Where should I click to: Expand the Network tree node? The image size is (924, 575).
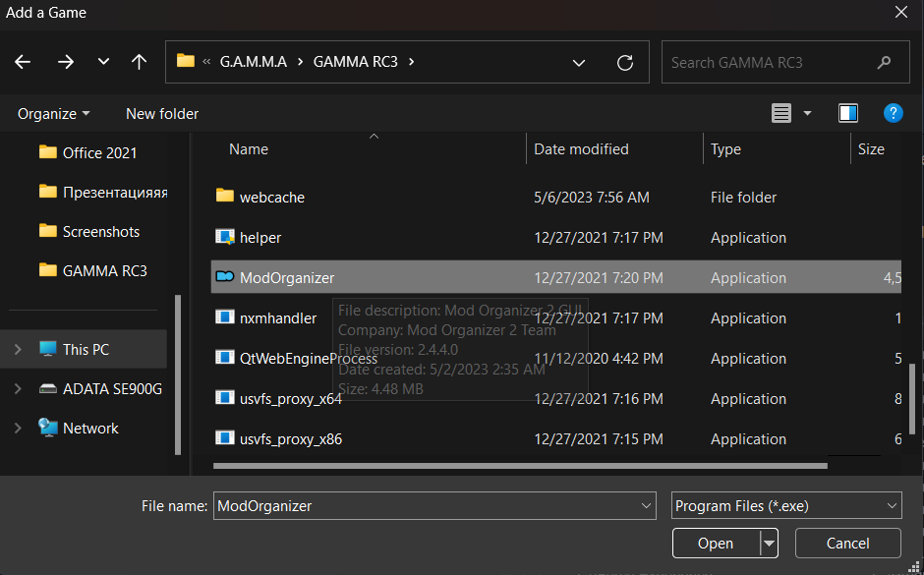click(18, 429)
